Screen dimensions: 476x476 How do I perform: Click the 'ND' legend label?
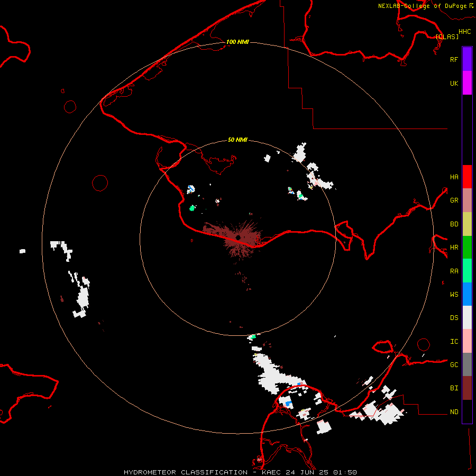point(454,412)
